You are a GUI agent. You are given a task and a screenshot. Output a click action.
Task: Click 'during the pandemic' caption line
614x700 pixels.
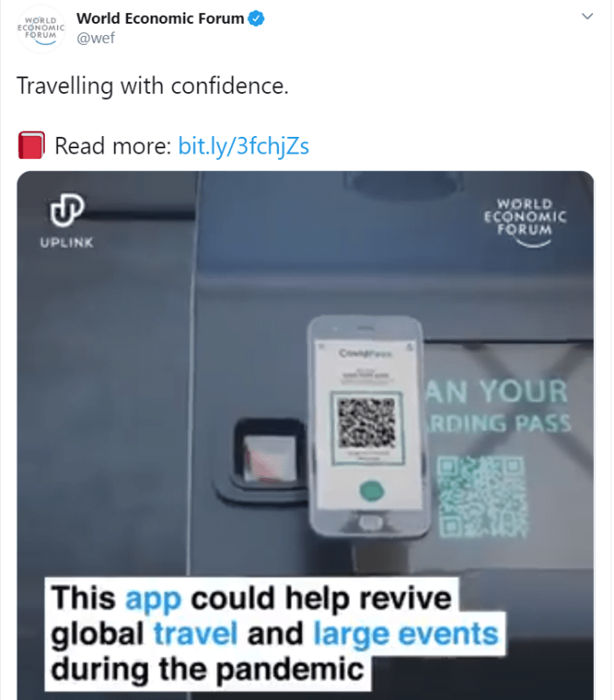coord(207,669)
